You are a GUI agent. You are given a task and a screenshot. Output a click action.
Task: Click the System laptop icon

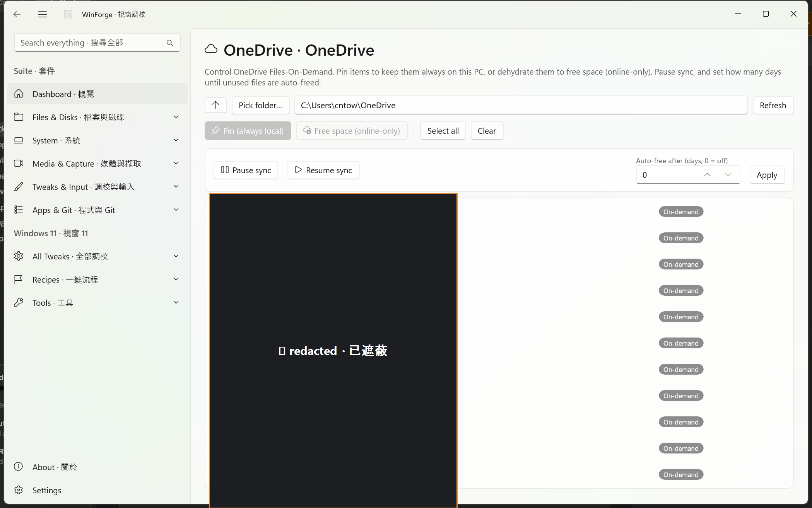click(x=19, y=140)
